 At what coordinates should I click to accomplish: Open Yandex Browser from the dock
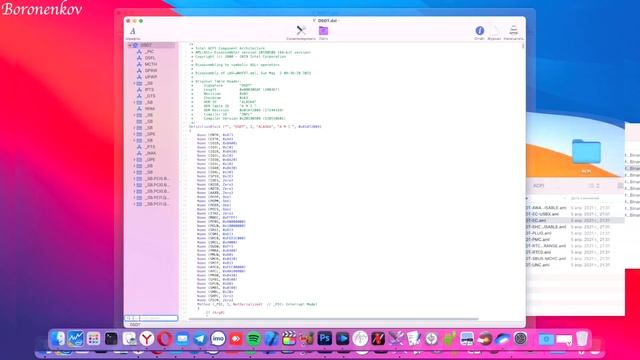147,338
